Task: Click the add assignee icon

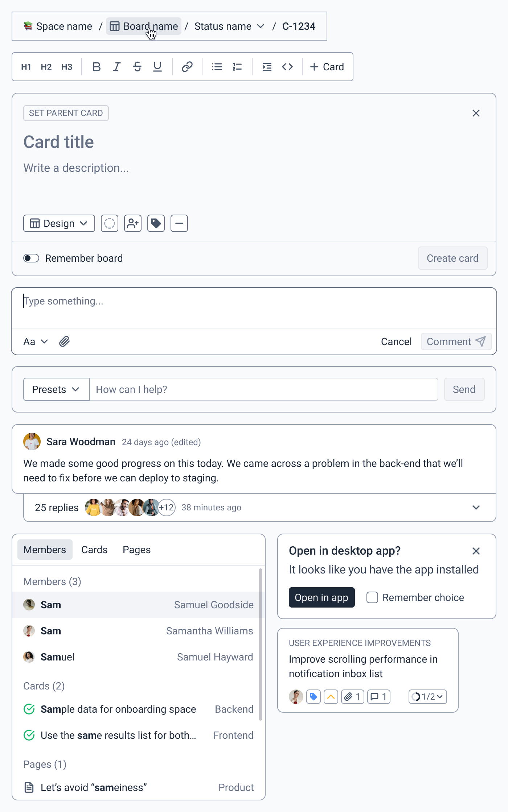Action: coord(133,223)
